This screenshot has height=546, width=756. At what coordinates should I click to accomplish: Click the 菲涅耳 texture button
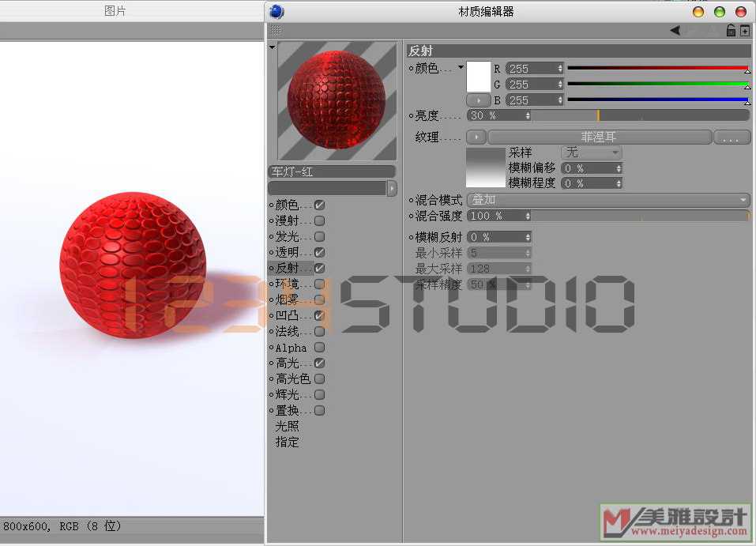599,137
